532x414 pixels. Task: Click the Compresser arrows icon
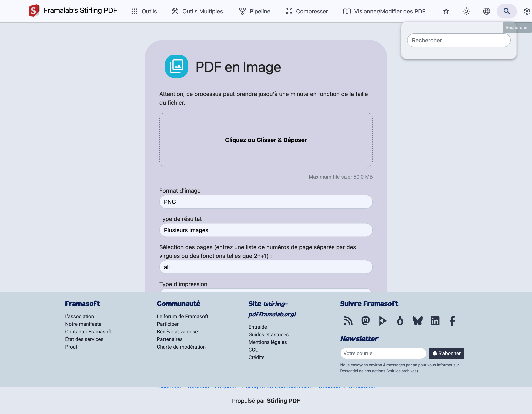289,11
